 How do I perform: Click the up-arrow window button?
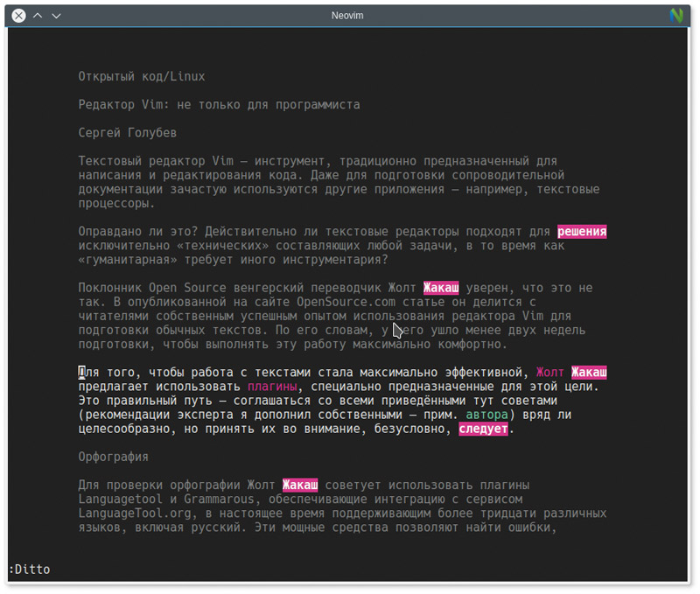click(38, 16)
